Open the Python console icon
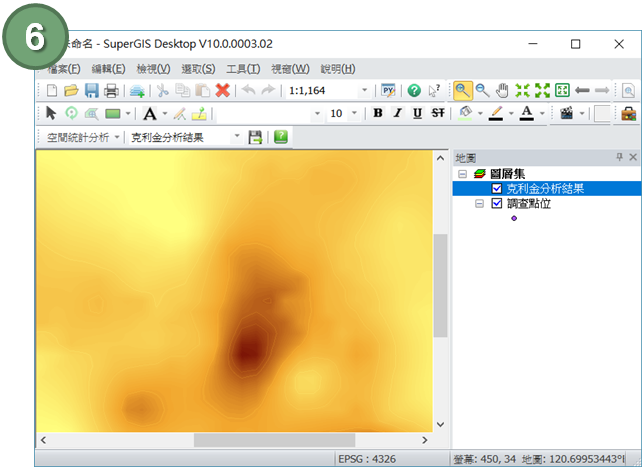643x468 pixels. coord(389,90)
